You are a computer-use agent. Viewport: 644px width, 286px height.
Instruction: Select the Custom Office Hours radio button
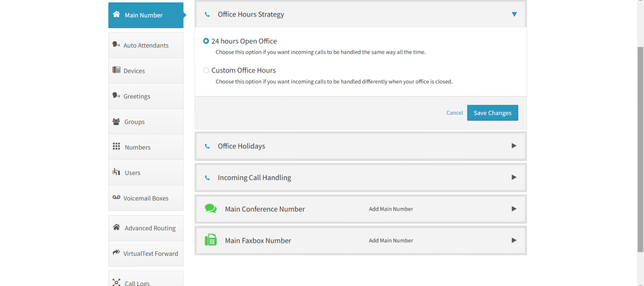tap(206, 70)
